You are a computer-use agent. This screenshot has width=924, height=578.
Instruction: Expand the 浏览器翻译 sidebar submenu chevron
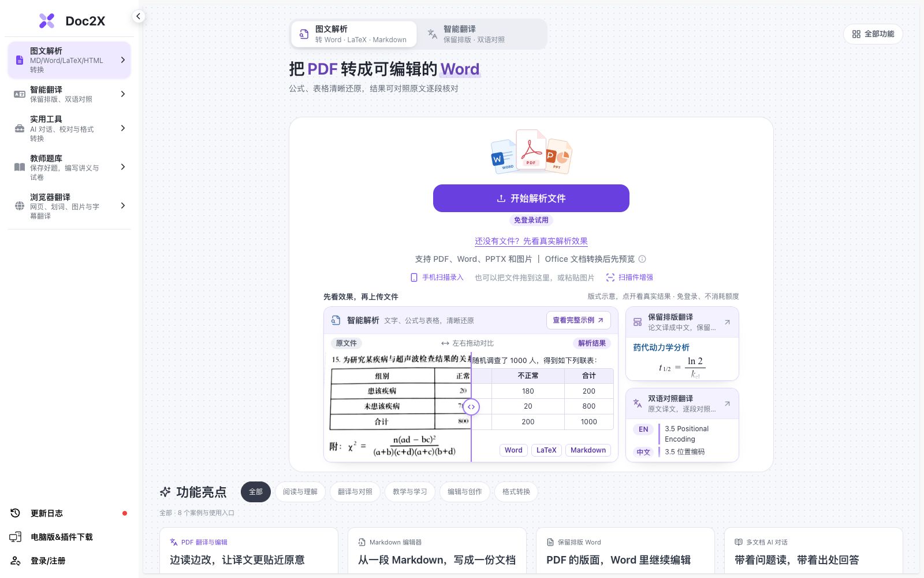point(122,206)
